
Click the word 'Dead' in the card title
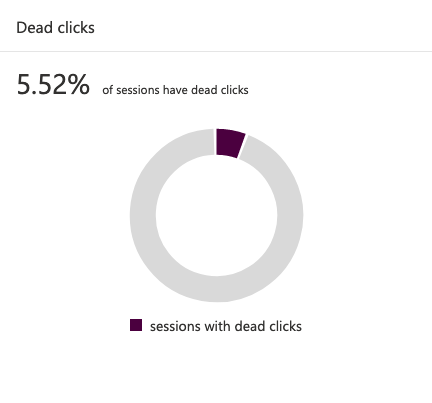point(34,27)
